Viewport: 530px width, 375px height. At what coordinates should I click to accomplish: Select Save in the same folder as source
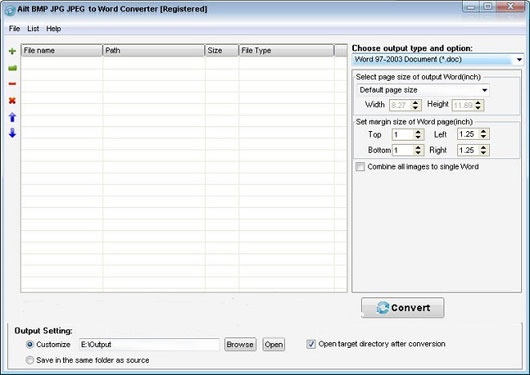click(x=30, y=360)
